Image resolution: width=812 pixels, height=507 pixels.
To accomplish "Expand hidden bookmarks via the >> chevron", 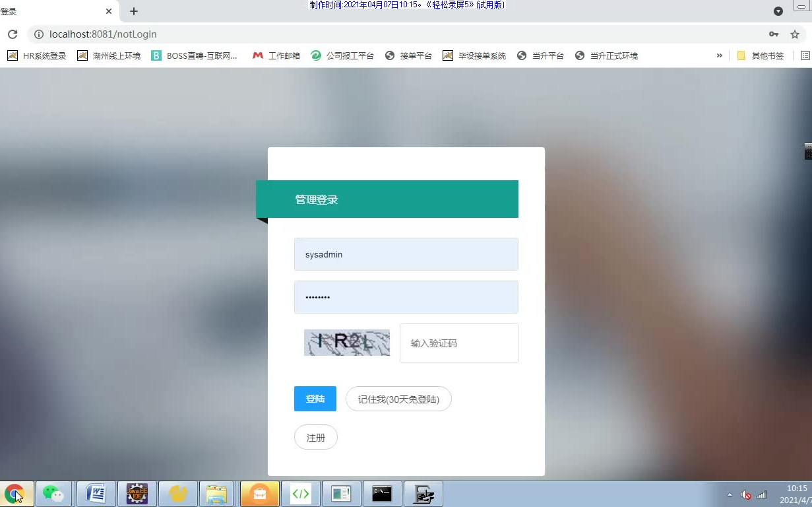I will click(720, 55).
